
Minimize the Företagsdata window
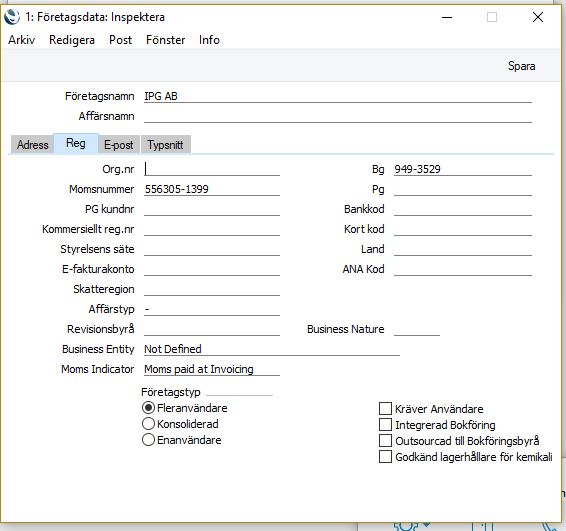(x=447, y=17)
